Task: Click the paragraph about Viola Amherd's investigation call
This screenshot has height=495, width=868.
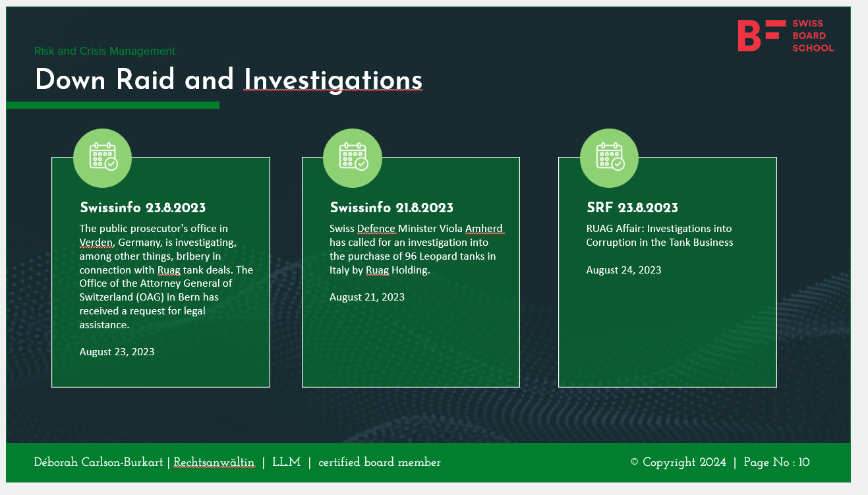Action: [417, 249]
